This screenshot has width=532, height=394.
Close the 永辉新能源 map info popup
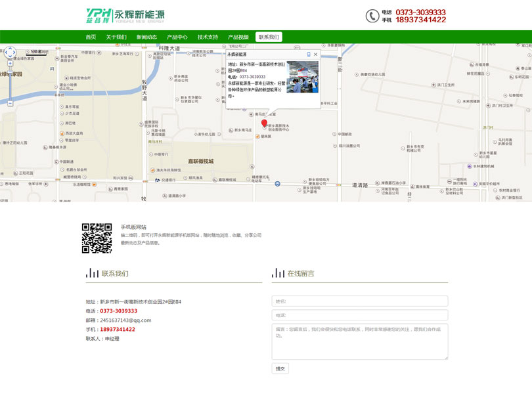316,55
